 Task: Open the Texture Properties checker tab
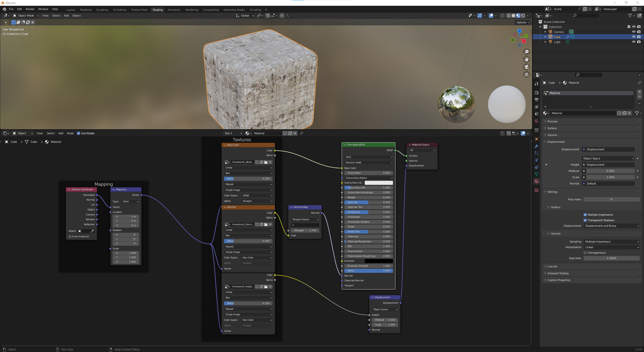pos(537,190)
